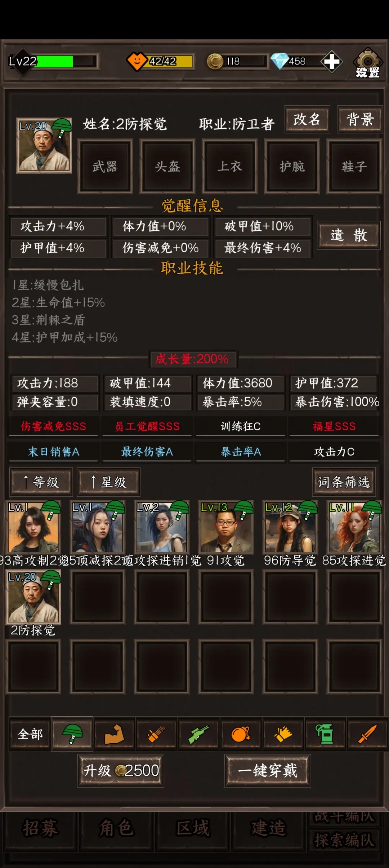This screenshot has height=868, width=389.
Task: Filter by green helmet class icon
Action: [x=72, y=734]
